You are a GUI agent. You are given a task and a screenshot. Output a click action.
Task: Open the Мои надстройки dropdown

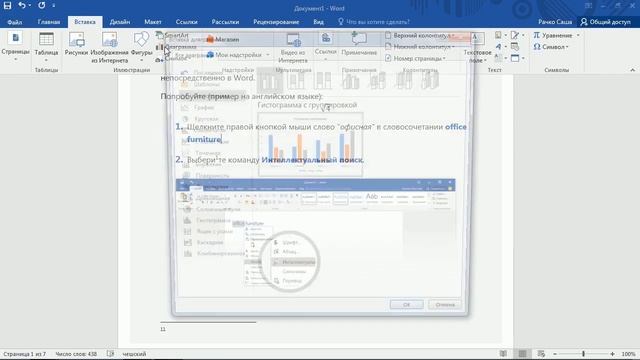[267, 55]
